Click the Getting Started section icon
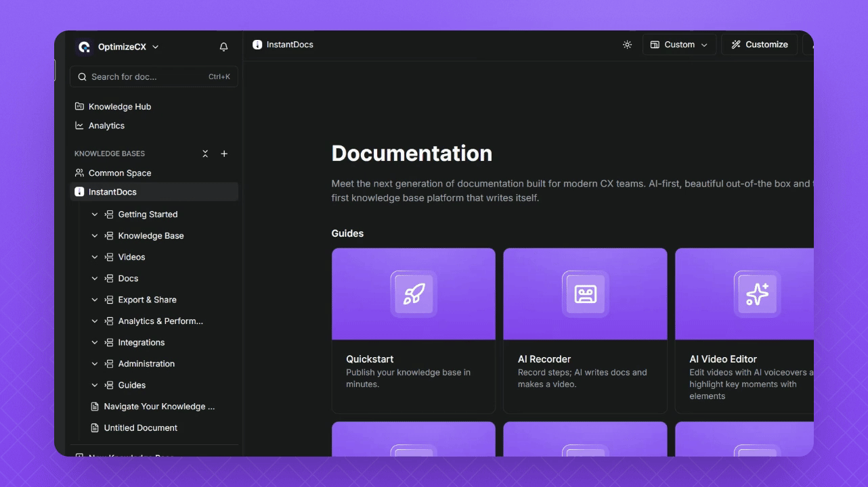The width and height of the screenshot is (868, 487). point(109,214)
